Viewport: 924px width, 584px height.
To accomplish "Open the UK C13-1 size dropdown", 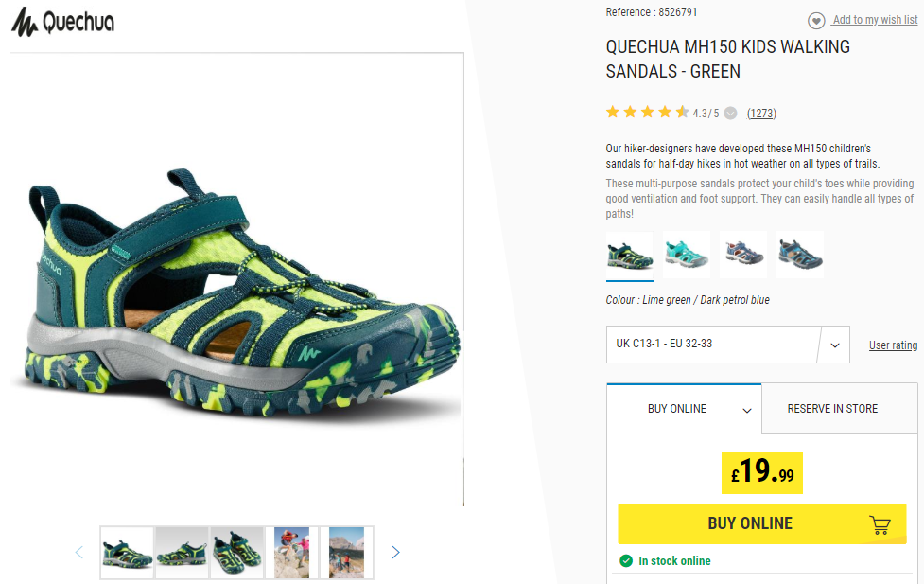I will pyautogui.click(x=728, y=345).
